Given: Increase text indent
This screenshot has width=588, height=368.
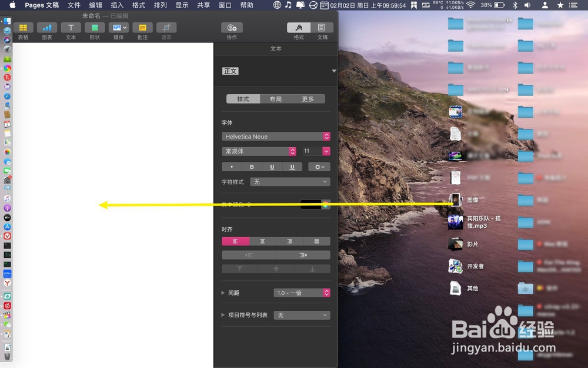Looking at the screenshot, I should click(303, 255).
